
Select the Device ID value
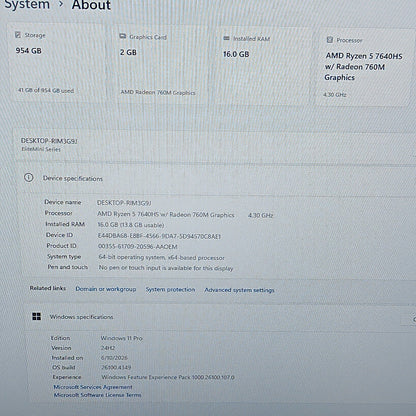point(159,236)
